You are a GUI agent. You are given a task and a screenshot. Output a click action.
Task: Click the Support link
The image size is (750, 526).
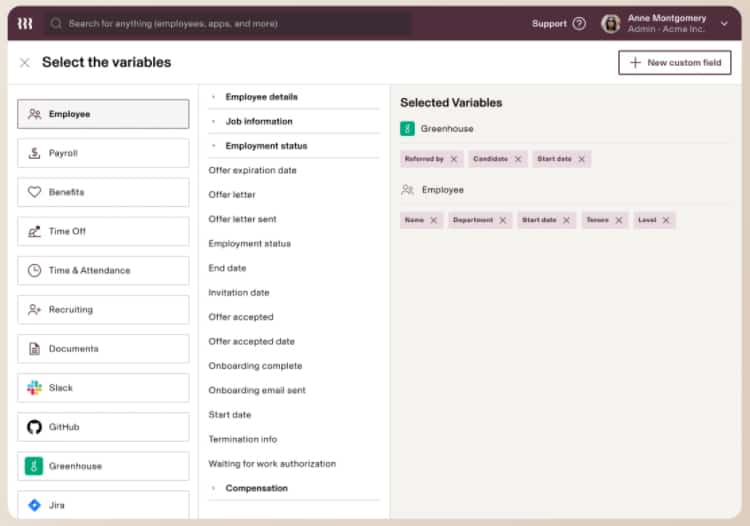coord(549,23)
